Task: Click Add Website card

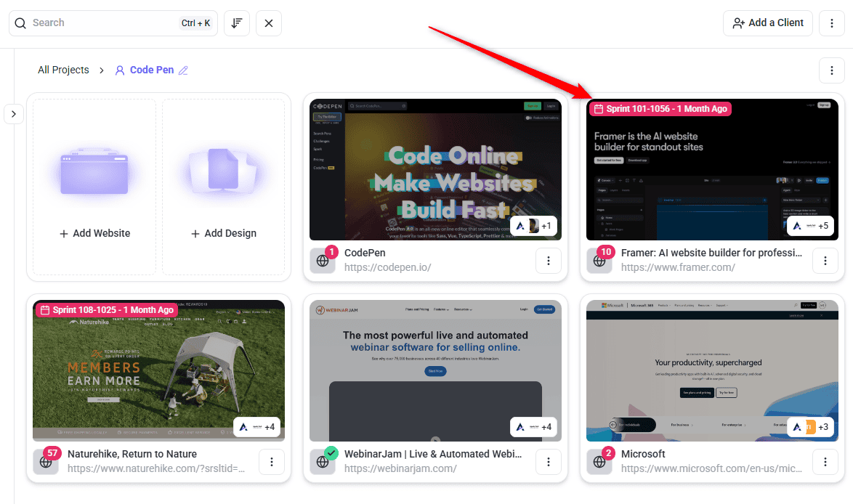Action: click(94, 187)
